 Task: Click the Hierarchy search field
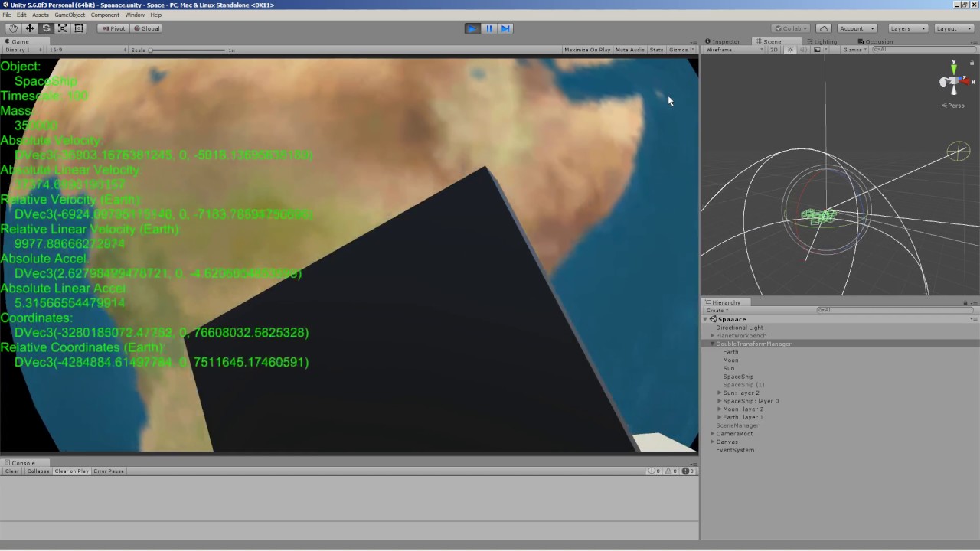click(x=893, y=310)
